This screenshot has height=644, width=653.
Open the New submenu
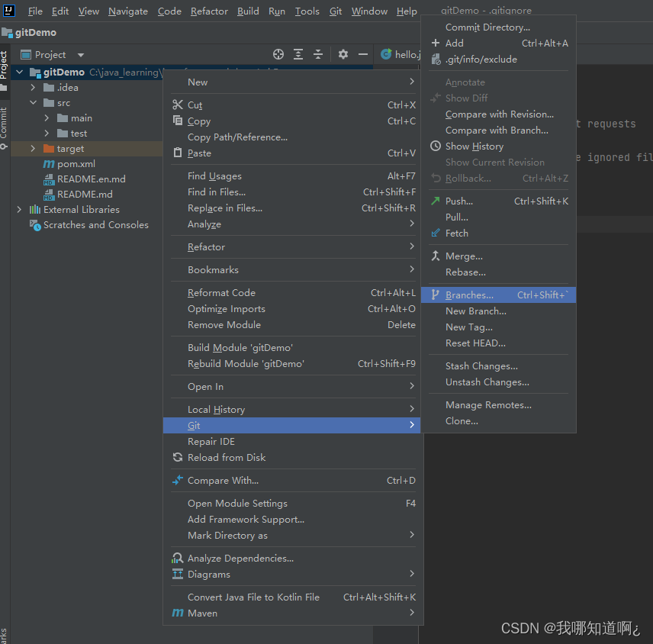(293, 82)
